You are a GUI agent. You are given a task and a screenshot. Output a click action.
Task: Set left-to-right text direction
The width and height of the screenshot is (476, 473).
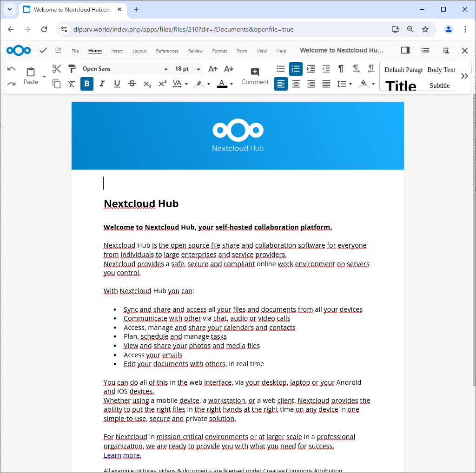pyautogui.click(x=356, y=69)
